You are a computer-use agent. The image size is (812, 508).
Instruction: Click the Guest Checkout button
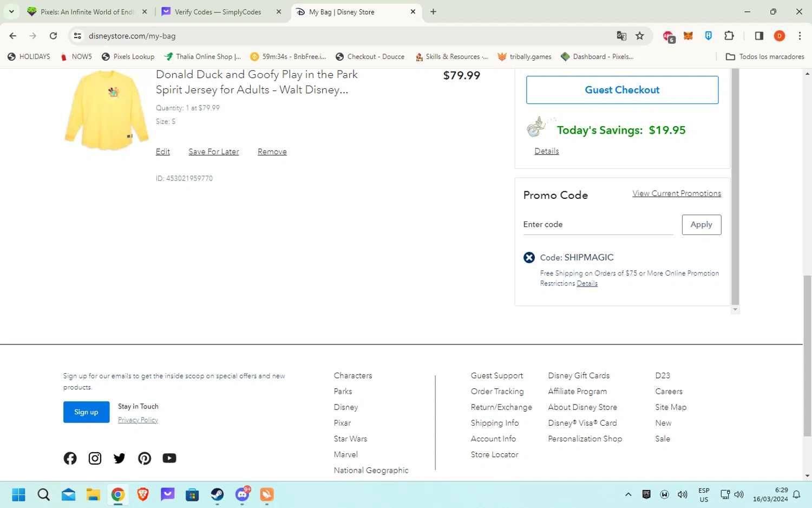[x=622, y=90]
